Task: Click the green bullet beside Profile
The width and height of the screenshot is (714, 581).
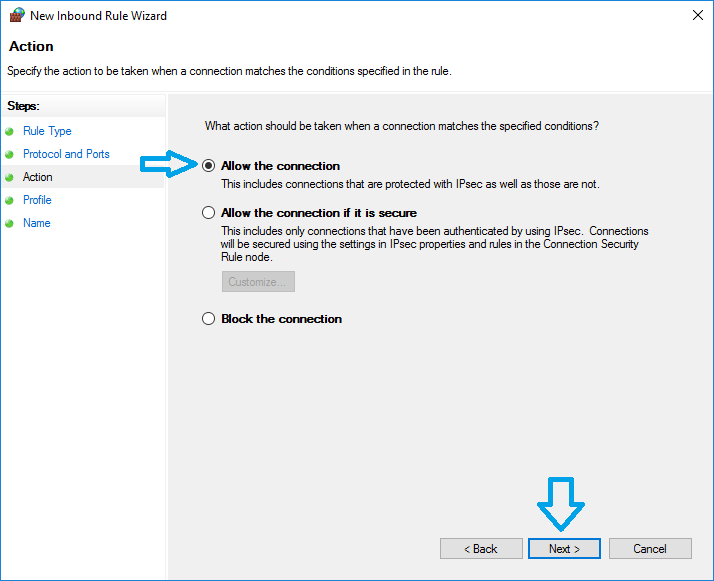Action: (x=10, y=200)
